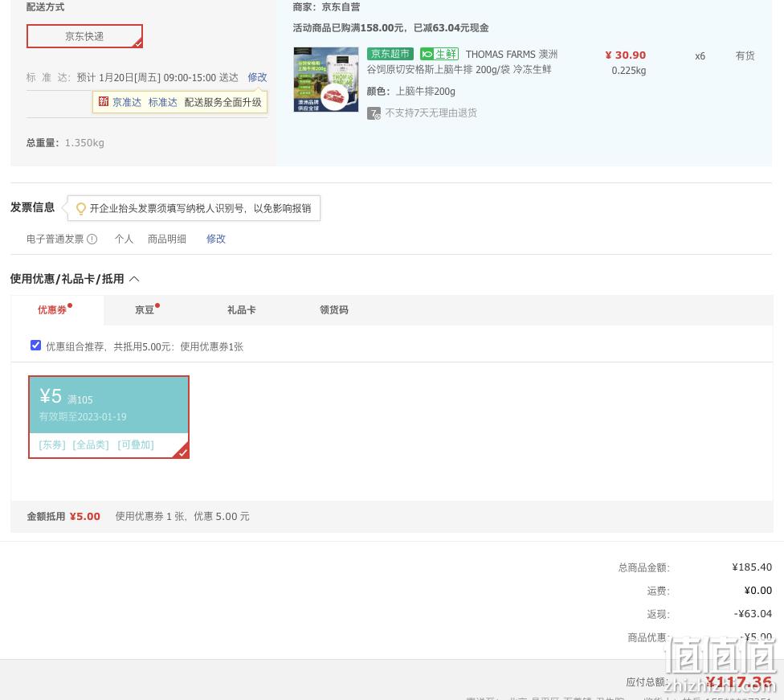The image size is (784, 700).
Task: Open the 京准达 delivery service link
Action: [126, 102]
